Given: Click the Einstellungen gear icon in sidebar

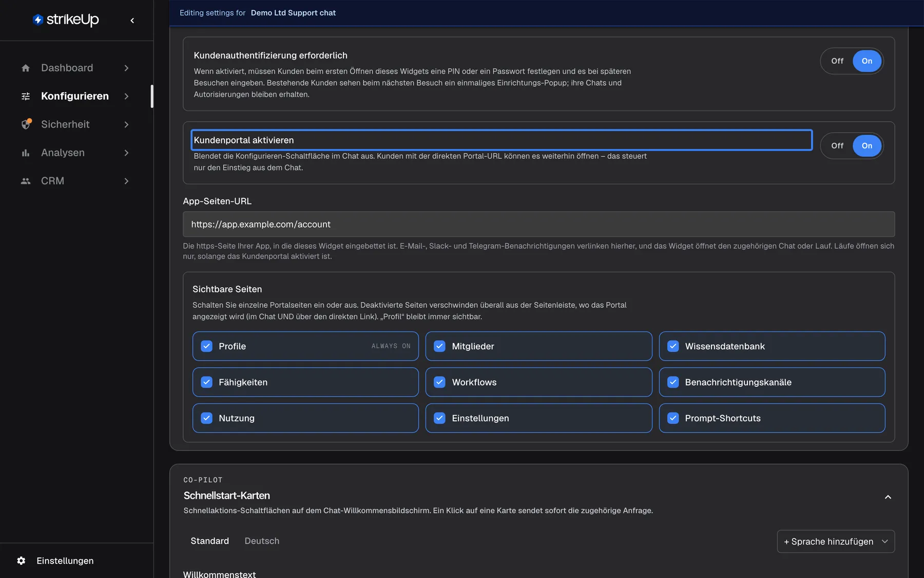Looking at the screenshot, I should (x=21, y=561).
